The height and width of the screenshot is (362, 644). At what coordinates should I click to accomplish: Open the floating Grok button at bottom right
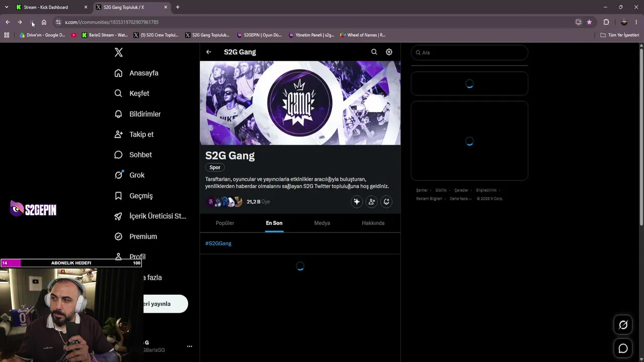[623, 325]
